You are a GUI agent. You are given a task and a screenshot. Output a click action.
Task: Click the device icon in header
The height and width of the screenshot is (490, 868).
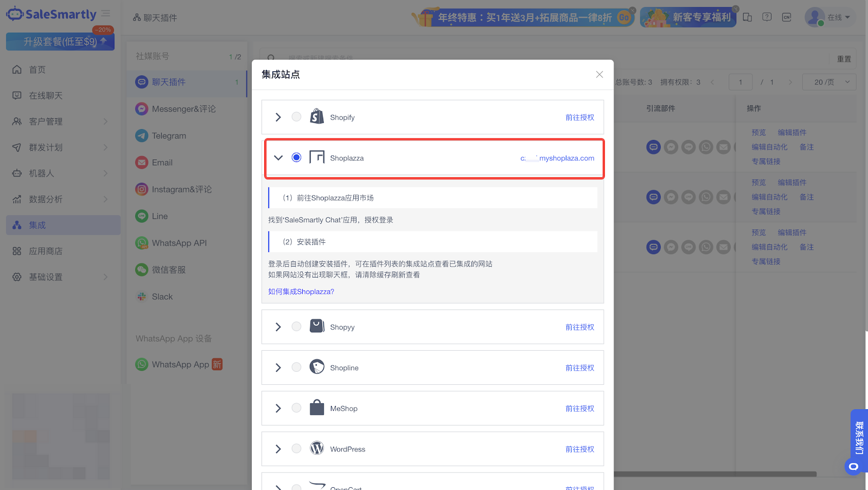747,17
